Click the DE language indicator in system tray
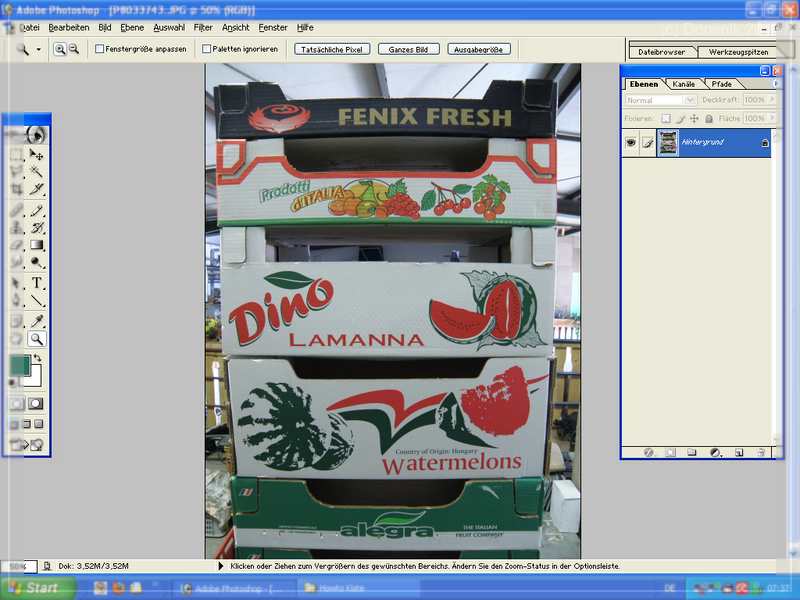 pos(669,588)
